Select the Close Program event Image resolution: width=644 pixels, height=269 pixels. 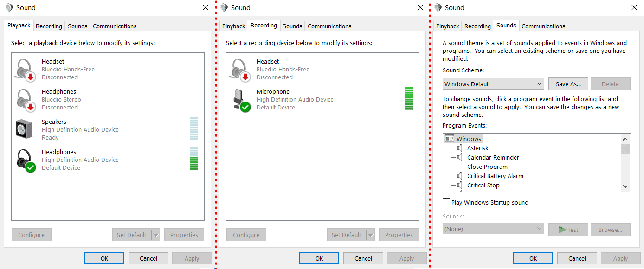(x=487, y=167)
